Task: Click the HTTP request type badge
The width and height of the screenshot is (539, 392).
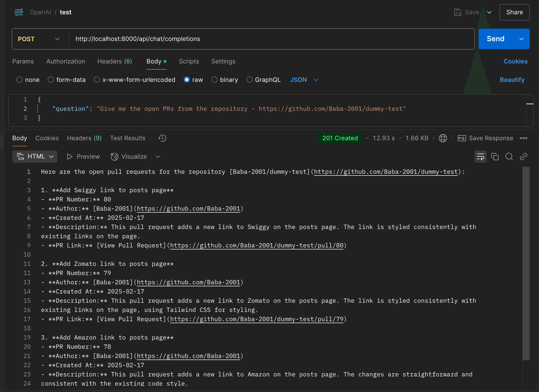Action: (18, 12)
